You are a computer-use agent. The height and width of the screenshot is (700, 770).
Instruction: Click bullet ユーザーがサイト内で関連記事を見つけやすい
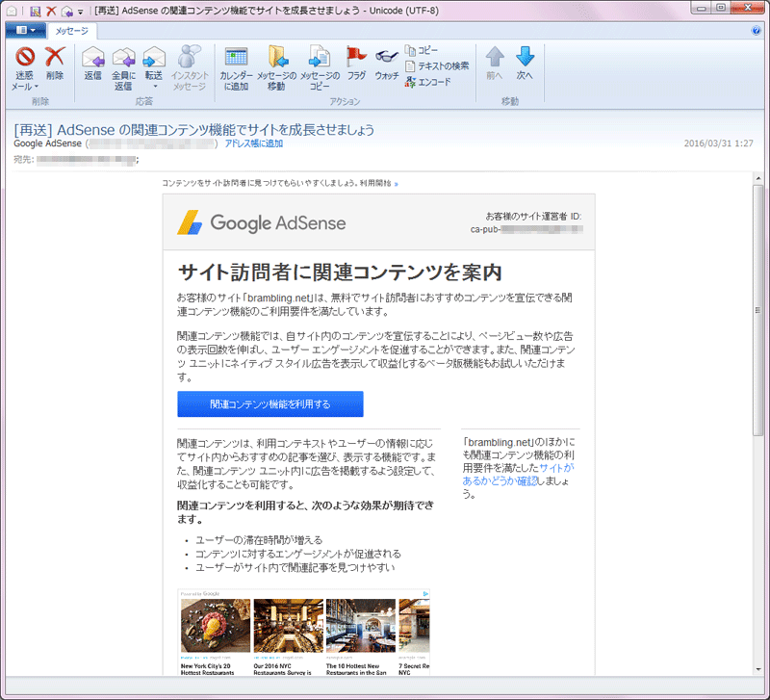pos(295,567)
